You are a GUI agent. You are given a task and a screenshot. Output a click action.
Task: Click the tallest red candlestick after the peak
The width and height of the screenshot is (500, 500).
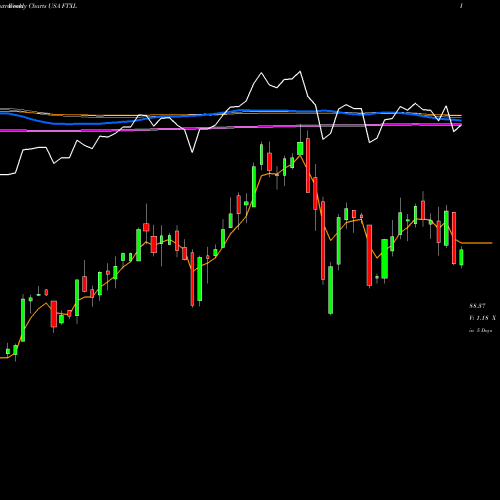click(323, 241)
